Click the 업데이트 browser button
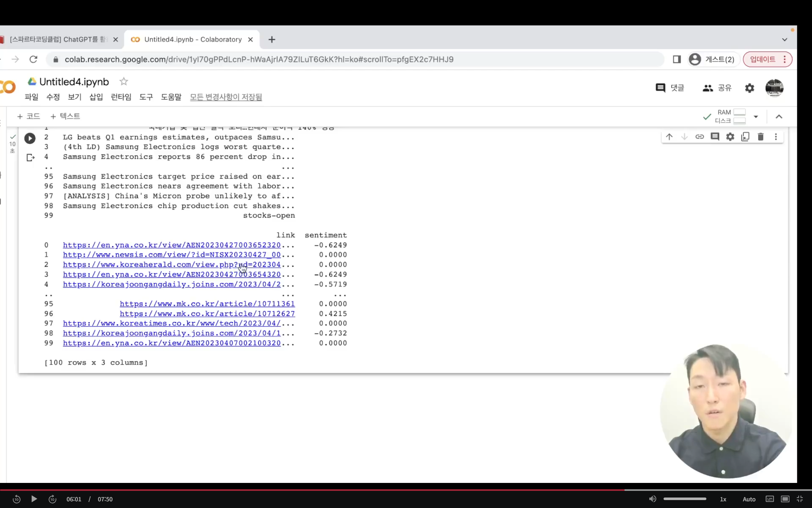This screenshot has width=812, height=508. [x=767, y=59]
